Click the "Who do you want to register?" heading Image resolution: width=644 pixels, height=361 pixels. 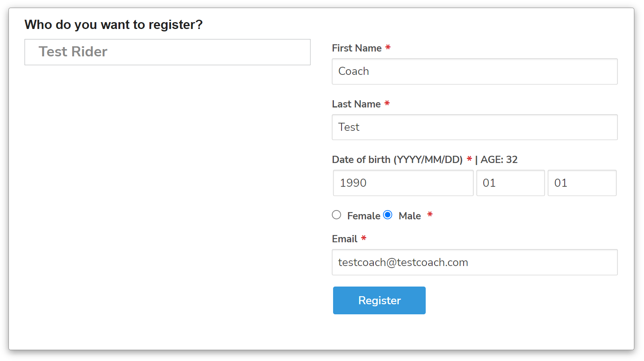[114, 25]
